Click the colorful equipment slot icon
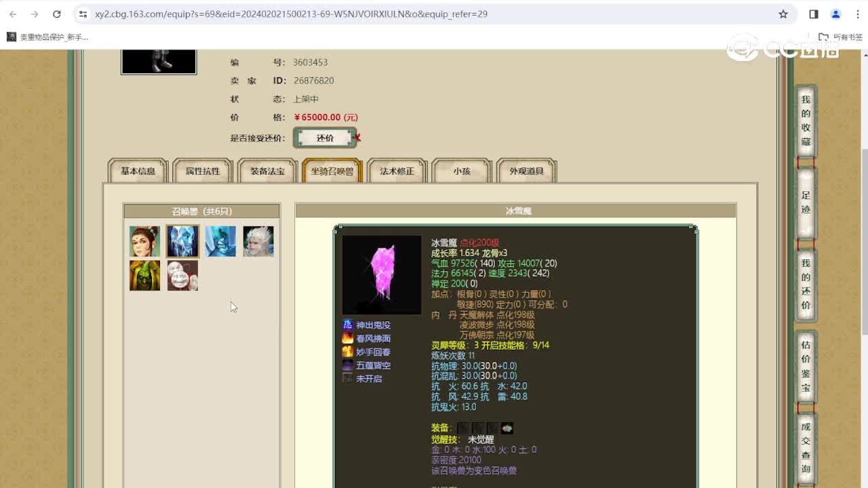 click(x=507, y=428)
